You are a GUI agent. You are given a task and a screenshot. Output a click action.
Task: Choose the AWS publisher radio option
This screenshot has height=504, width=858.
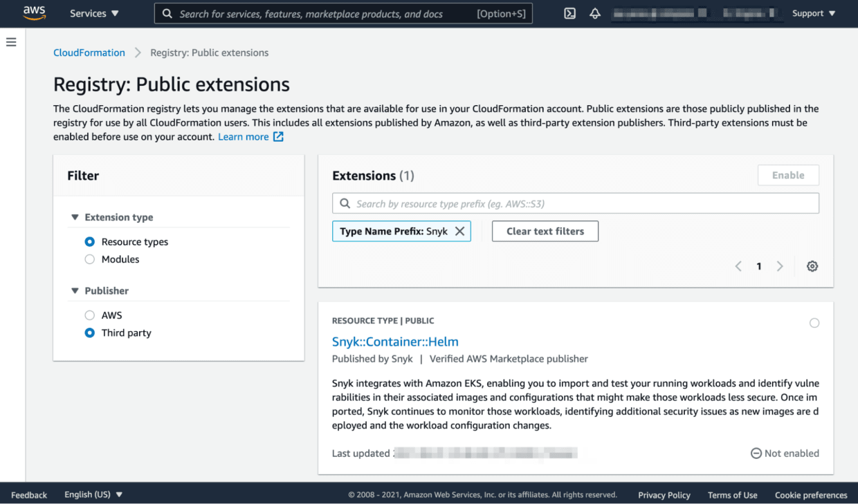[89, 315]
